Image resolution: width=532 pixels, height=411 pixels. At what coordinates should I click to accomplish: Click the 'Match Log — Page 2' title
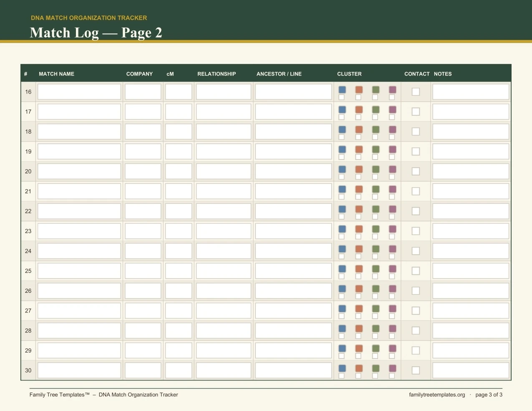96,33
